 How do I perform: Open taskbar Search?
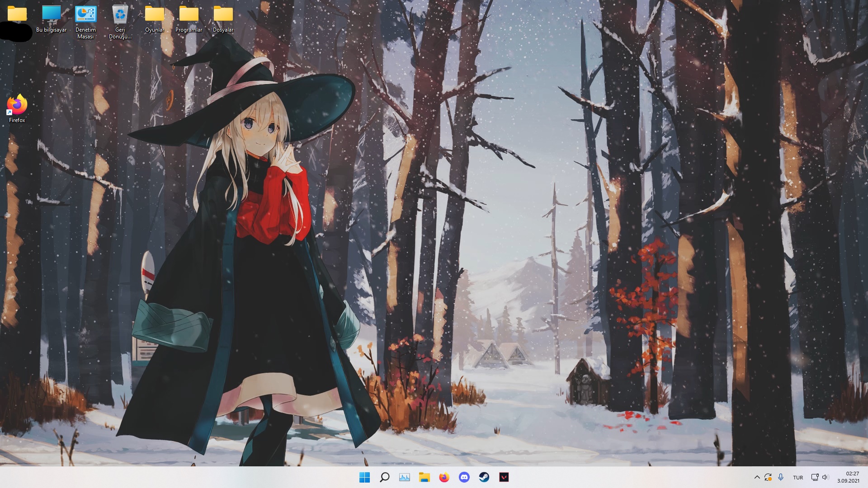(385, 477)
